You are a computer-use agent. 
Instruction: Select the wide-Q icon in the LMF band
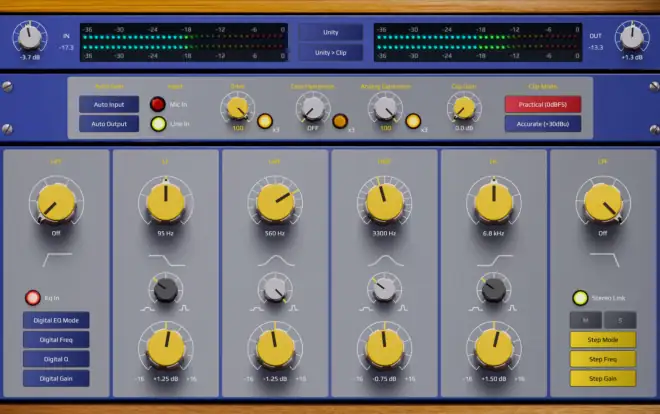257,308
